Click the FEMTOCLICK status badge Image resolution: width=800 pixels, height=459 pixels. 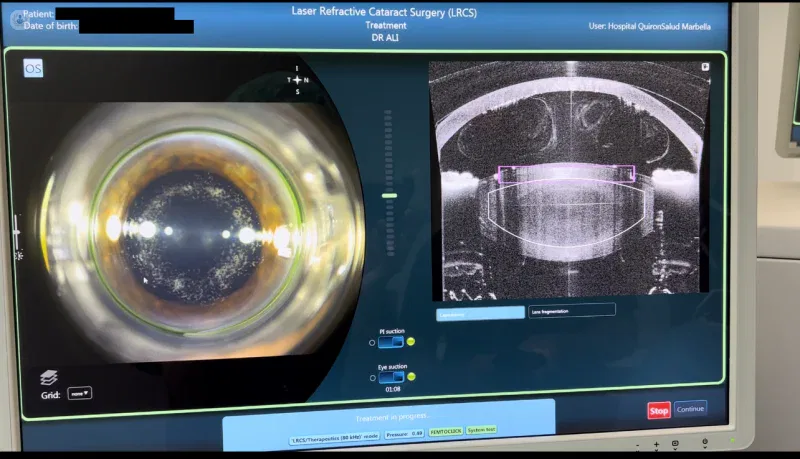(446, 431)
